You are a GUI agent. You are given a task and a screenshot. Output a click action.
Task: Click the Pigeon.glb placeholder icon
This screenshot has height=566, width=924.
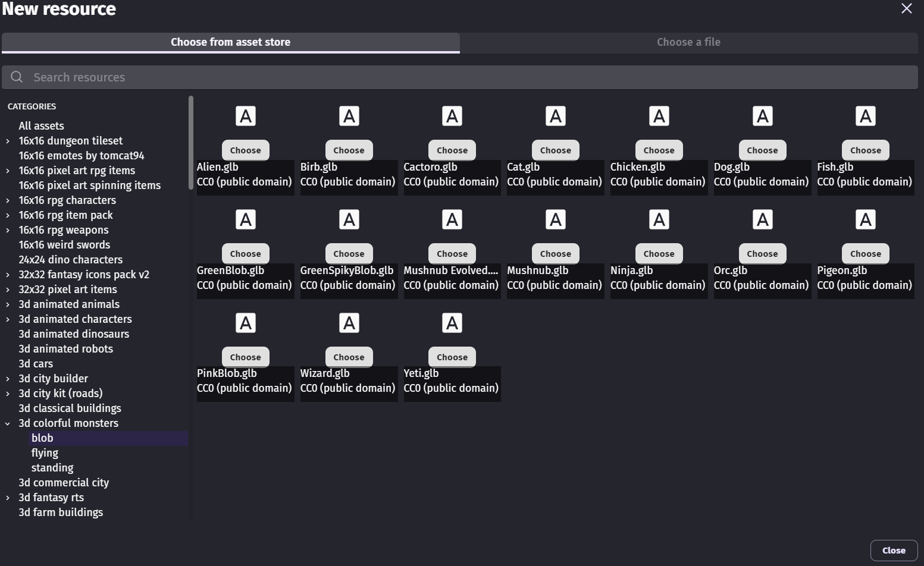click(x=866, y=219)
